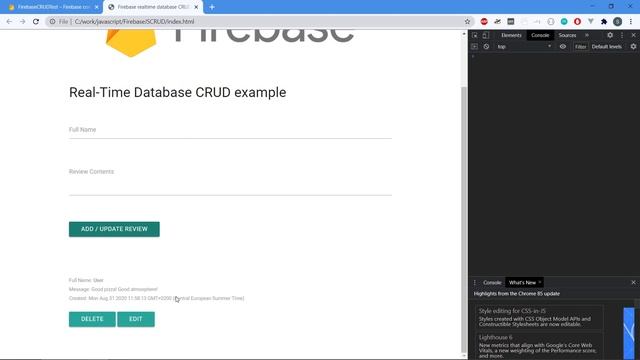Screen dimensions: 640x360
Task: Toggle DevTools device toolbar
Action: point(485,36)
